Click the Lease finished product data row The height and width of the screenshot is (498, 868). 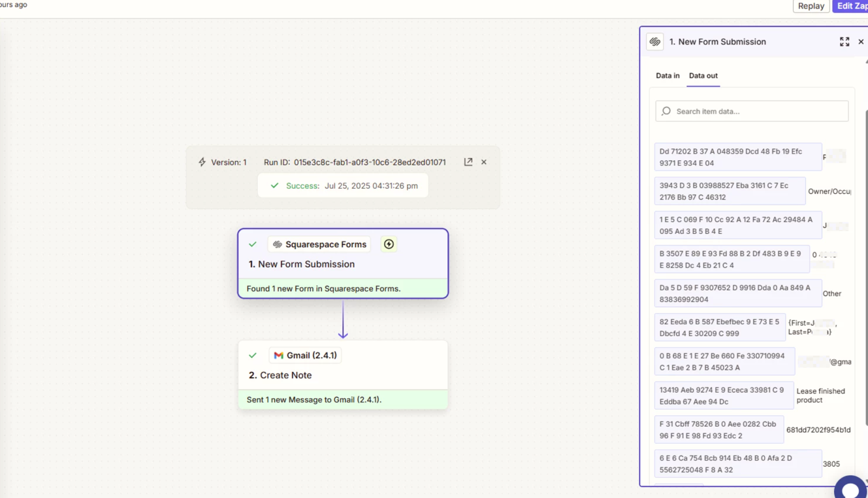coord(724,396)
